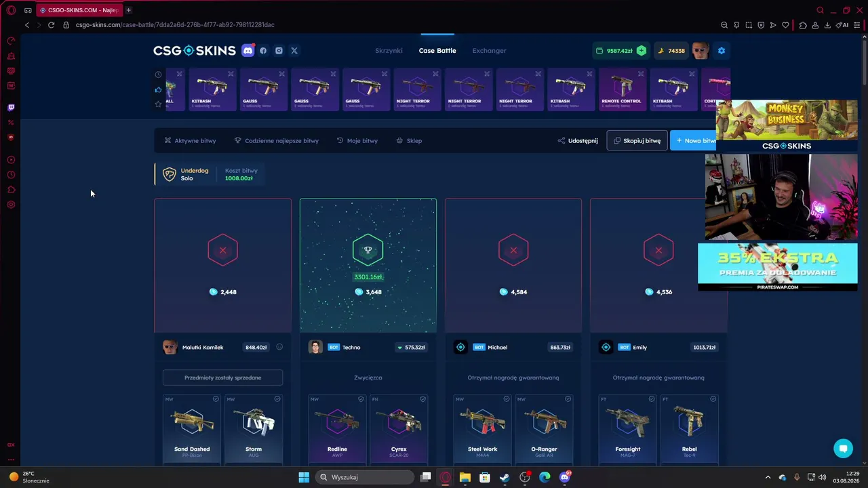This screenshot has width=868, height=488.
Task: Take a snapshot with the toolbar capture icon
Action: [x=749, y=25]
